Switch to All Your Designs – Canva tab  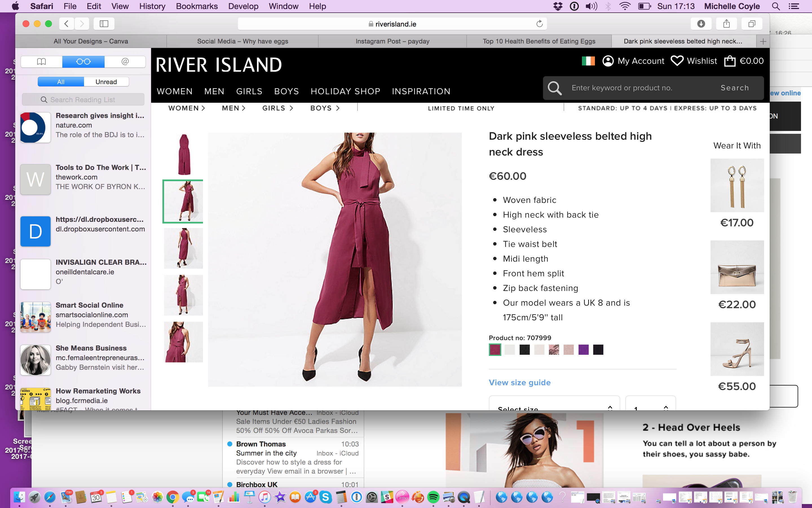pyautogui.click(x=91, y=41)
